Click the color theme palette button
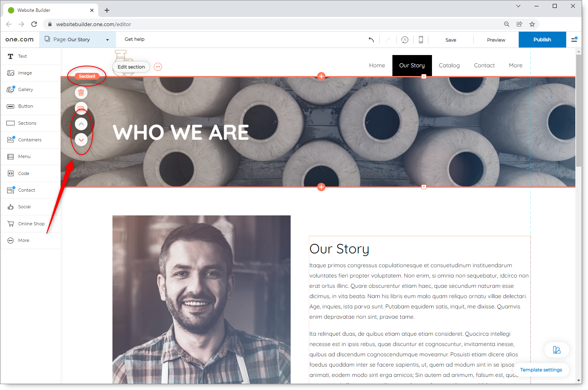Screen dimensions: 588x390 pyautogui.click(x=557, y=350)
